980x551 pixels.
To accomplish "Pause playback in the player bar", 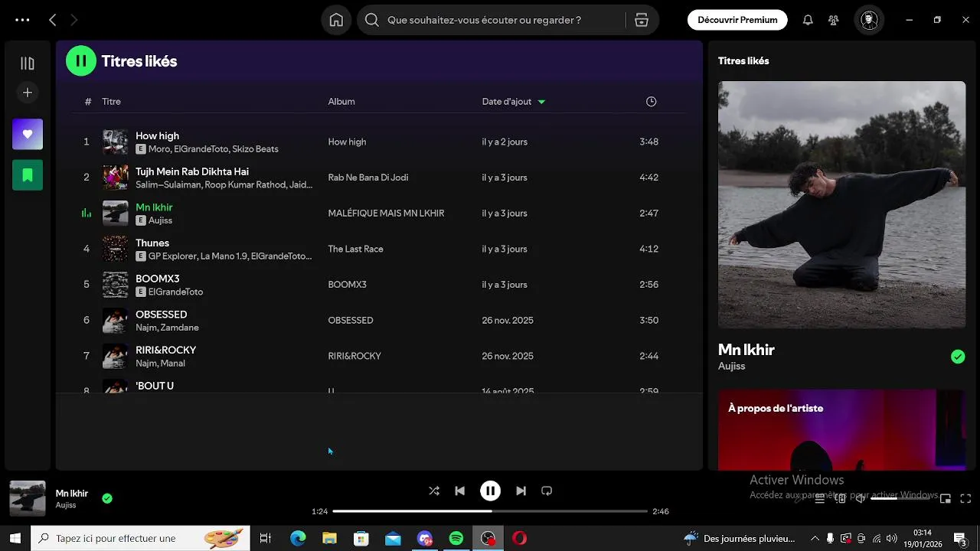I will (490, 491).
